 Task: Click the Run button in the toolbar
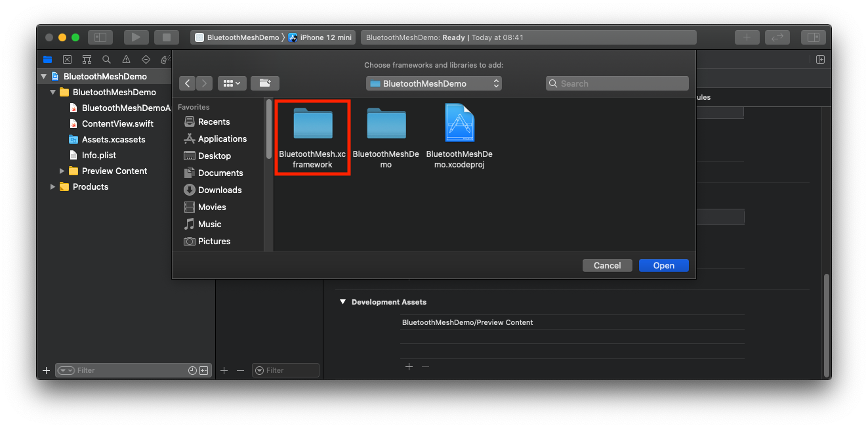coord(136,37)
